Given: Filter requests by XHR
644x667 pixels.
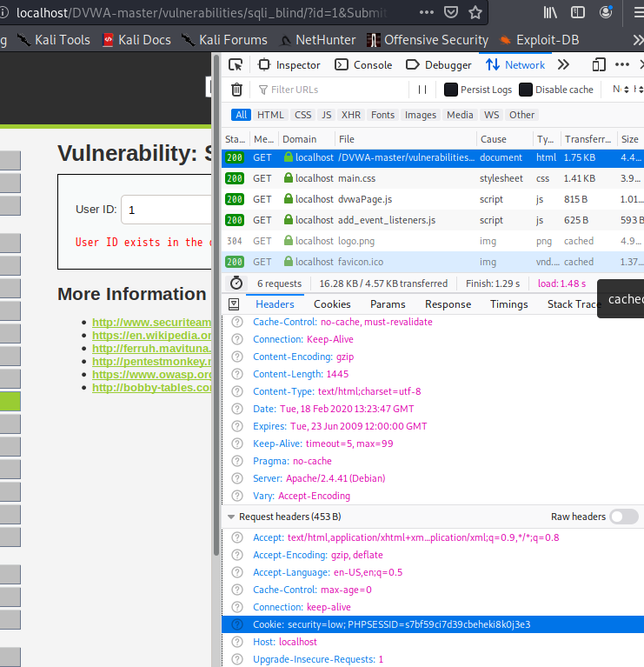Looking at the screenshot, I should click(x=351, y=115).
